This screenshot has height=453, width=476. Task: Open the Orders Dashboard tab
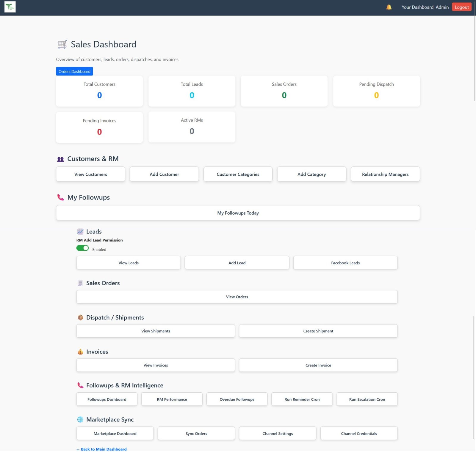(x=74, y=71)
